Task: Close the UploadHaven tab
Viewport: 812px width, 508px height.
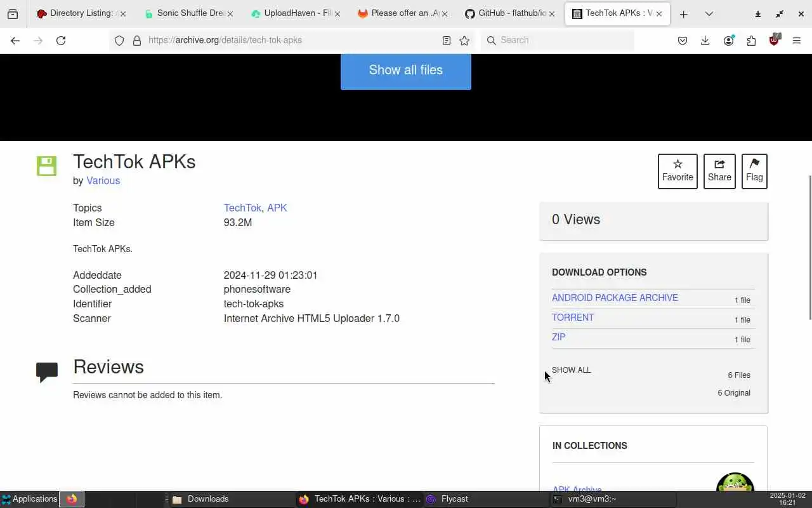Action: click(337, 13)
